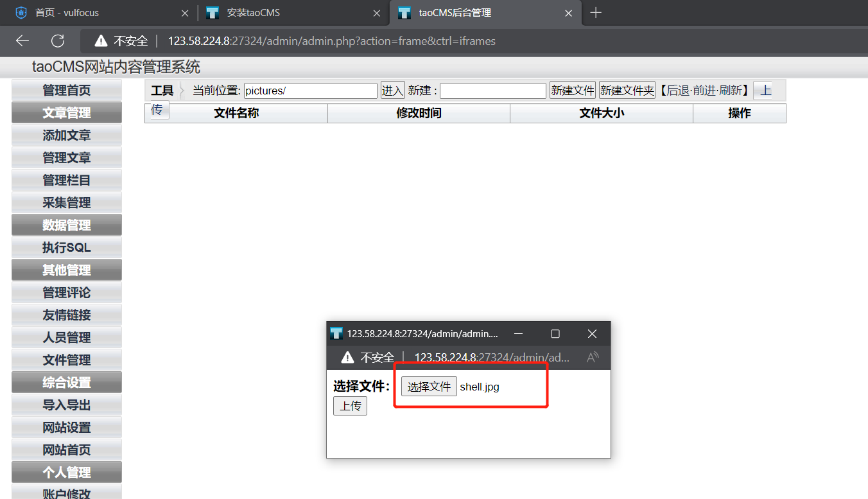Open 管理栏目 in the sidebar

pos(67,180)
